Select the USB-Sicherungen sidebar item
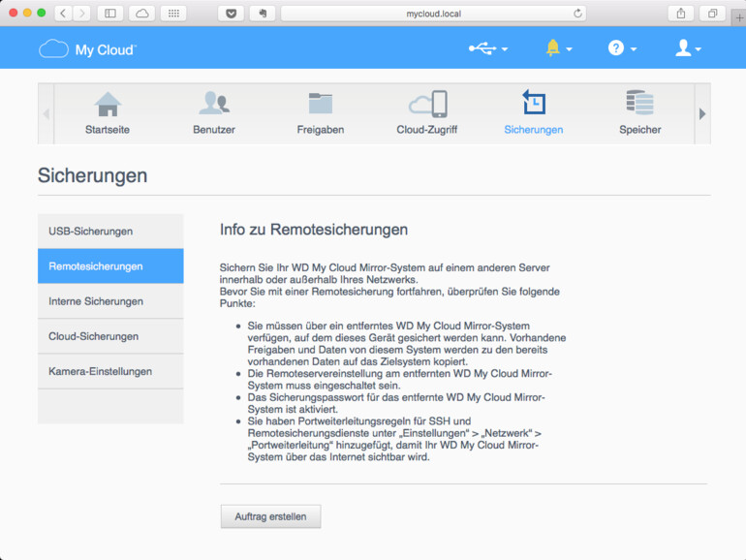Viewport: 746px width, 560px height. 110,232
